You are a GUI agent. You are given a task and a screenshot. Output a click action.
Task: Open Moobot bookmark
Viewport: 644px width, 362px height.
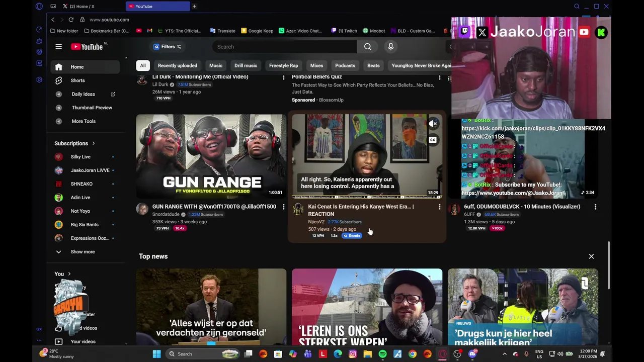[x=374, y=31]
